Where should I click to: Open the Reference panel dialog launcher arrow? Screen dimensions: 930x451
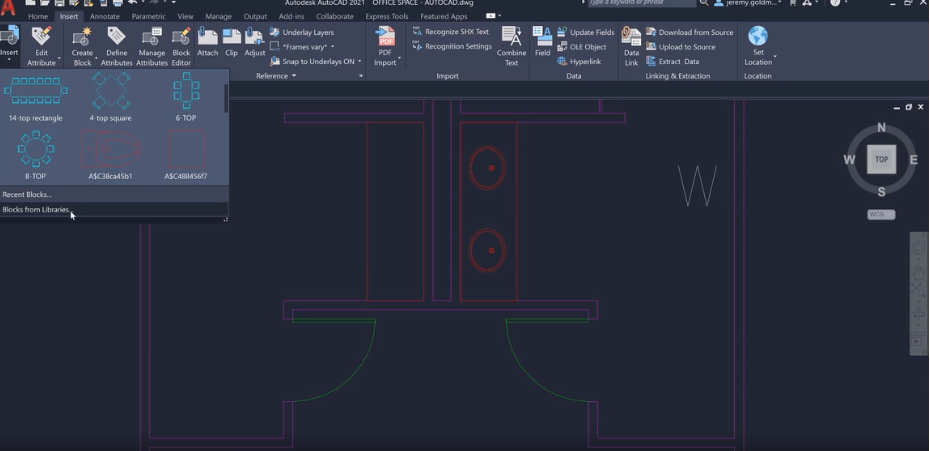coord(361,76)
